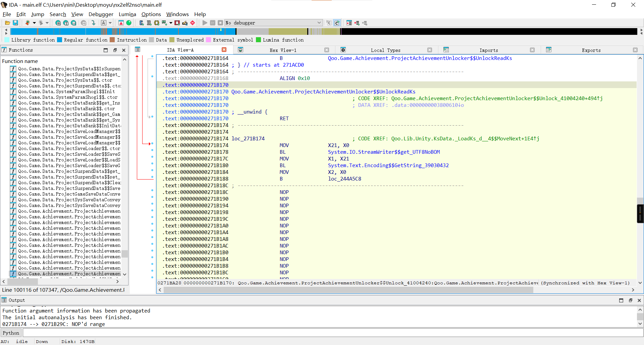Switch to the Imports tab
This screenshot has width=644, height=345.
489,50
